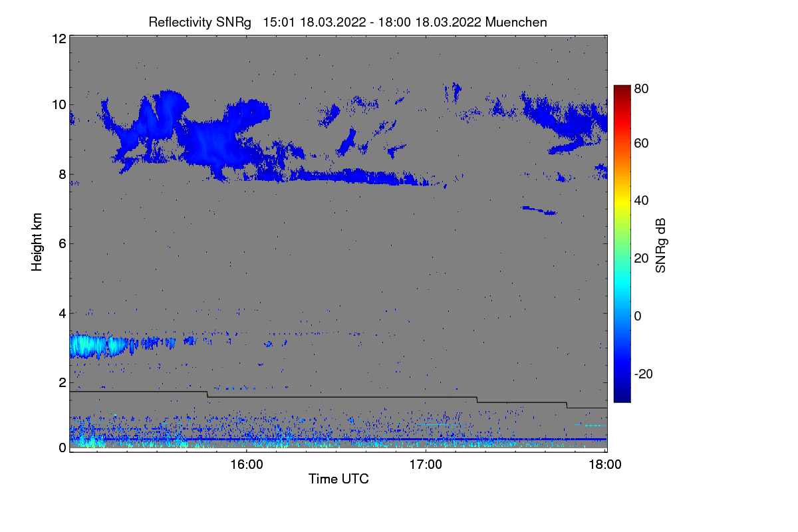This screenshot has width=798, height=532.
Task: Click the 20 dB colorbar tick label
Action: click(x=642, y=259)
